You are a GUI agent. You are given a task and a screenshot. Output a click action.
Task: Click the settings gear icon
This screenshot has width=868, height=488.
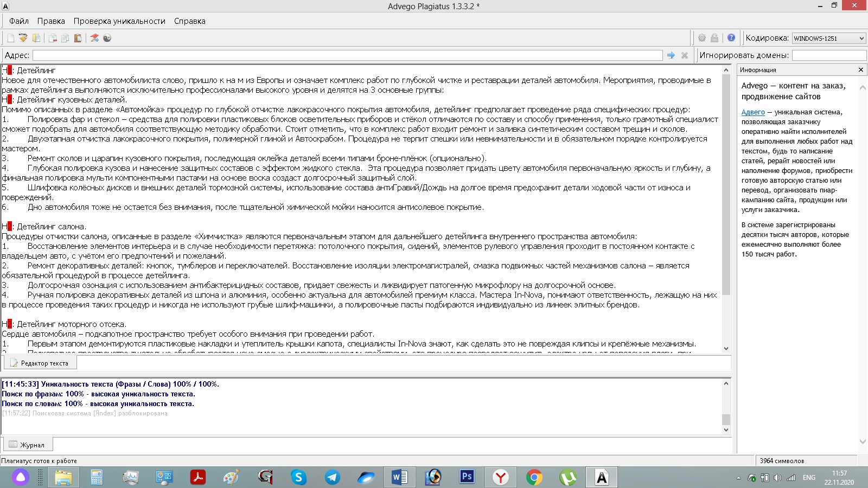701,38
